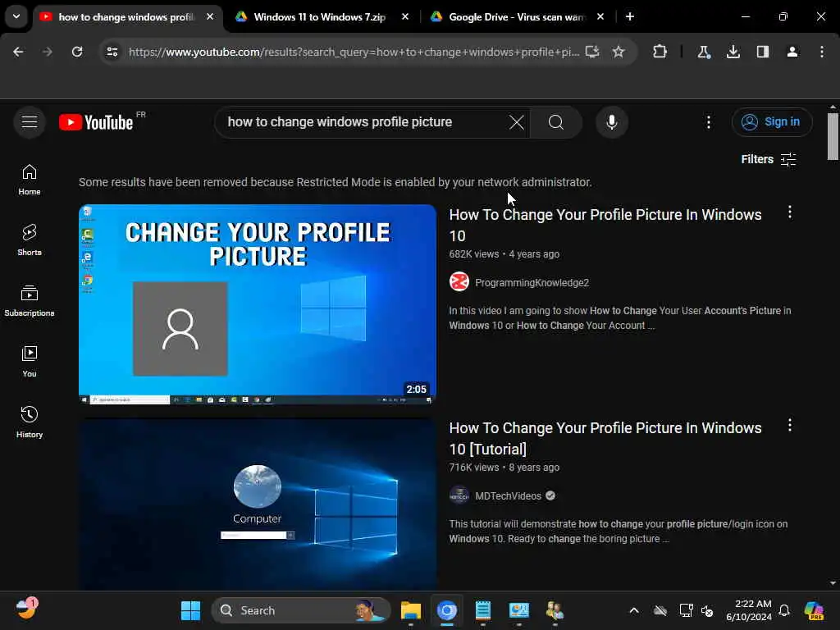Viewport: 840px width, 630px height.
Task: Expand the tab search dropdown arrow
Action: (16, 16)
